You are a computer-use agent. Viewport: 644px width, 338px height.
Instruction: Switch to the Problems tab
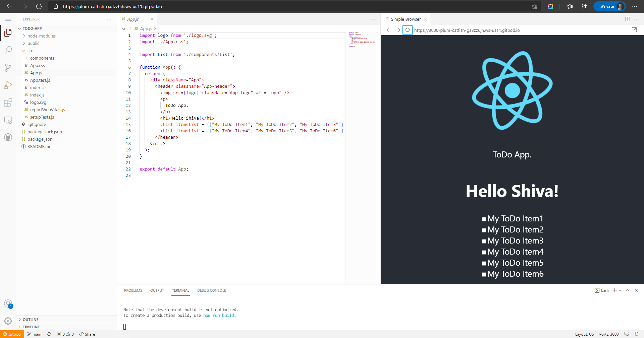(133, 290)
